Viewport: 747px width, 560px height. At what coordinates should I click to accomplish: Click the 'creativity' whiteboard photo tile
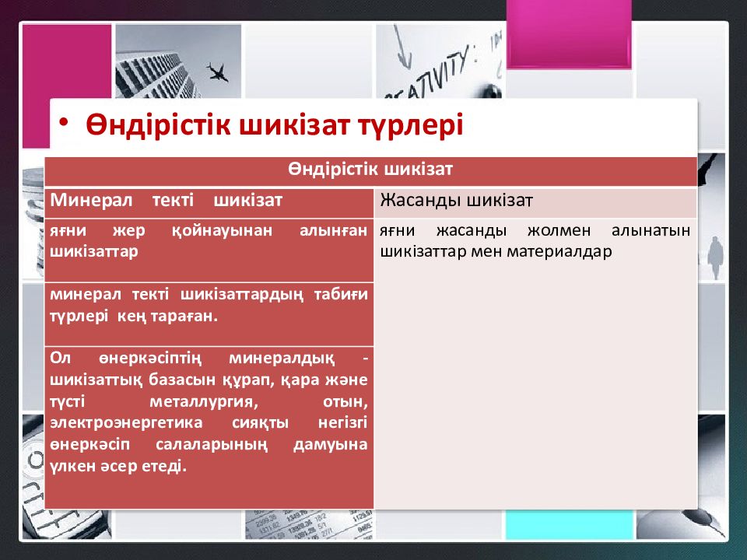click(439, 61)
